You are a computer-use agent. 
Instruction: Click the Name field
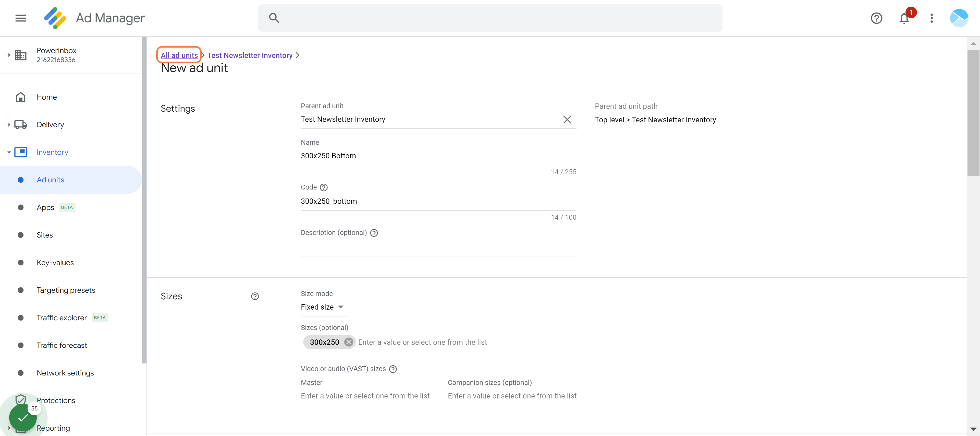438,156
